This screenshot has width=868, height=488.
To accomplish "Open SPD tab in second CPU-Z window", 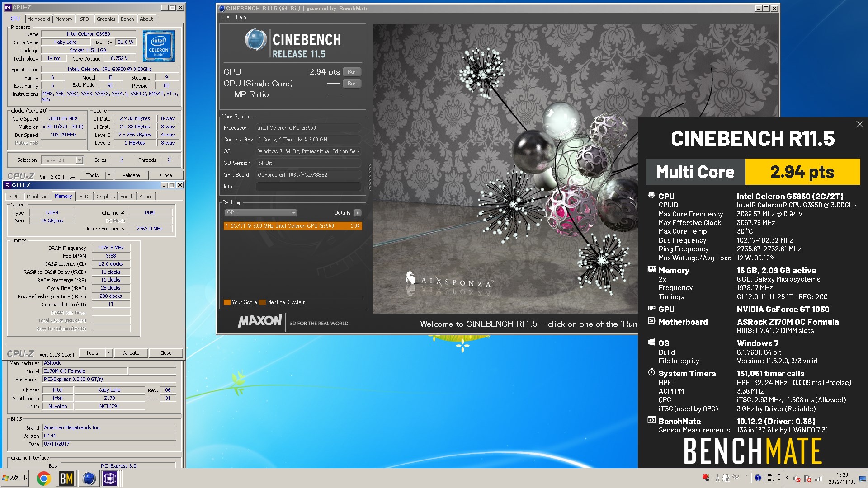I will 84,197.
